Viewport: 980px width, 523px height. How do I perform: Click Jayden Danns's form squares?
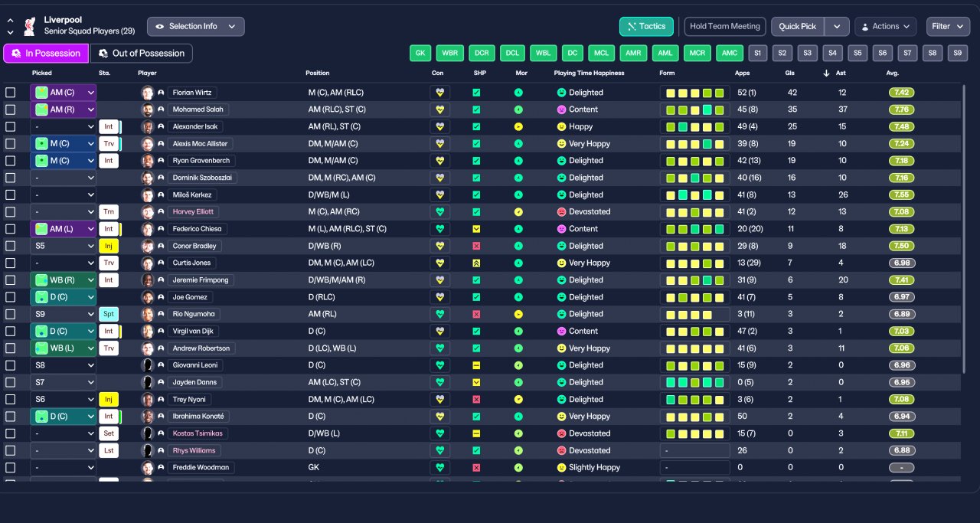[694, 382]
